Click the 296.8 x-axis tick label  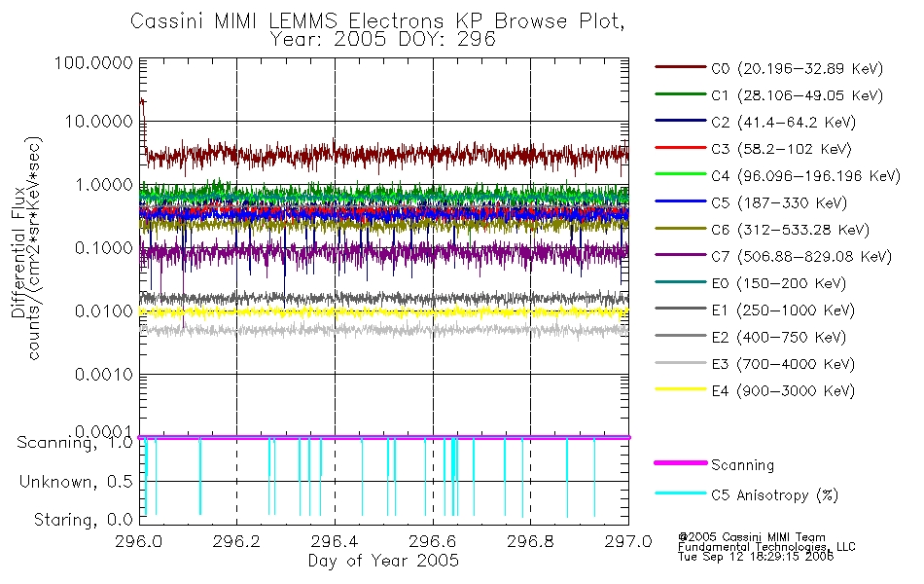[530, 541]
